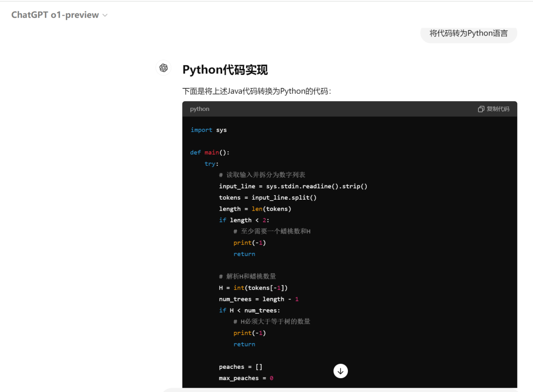Viewport: 533px width, 392px height.
Task: Select the user message 将代码转为Python语言
Action: pyautogui.click(x=468, y=33)
